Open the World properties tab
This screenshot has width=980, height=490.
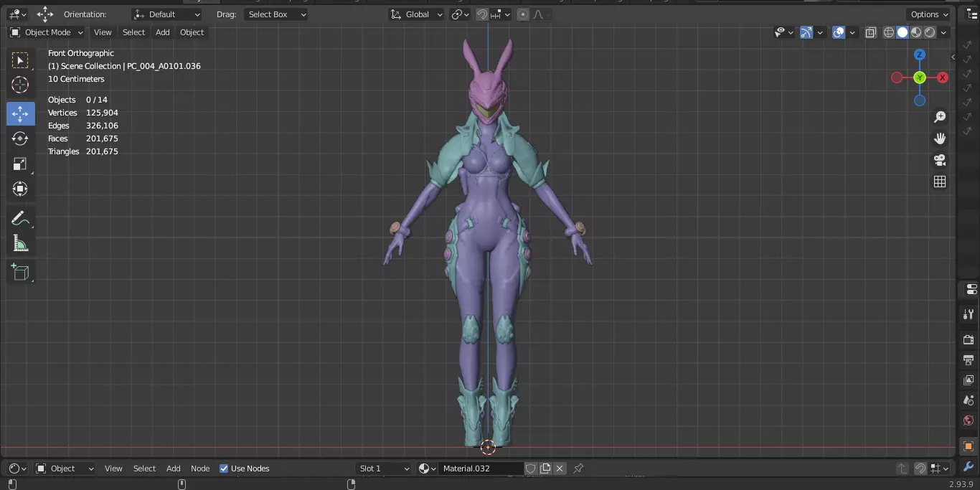[x=969, y=420]
